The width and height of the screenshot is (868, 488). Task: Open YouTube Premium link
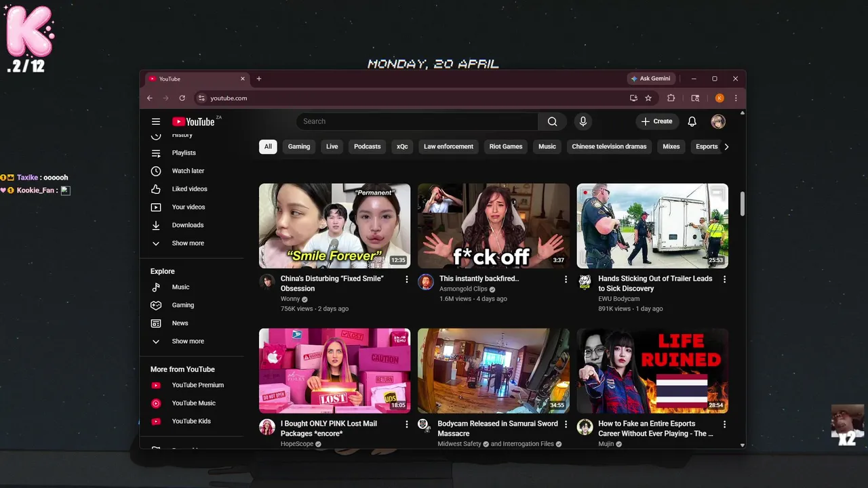pyautogui.click(x=197, y=385)
